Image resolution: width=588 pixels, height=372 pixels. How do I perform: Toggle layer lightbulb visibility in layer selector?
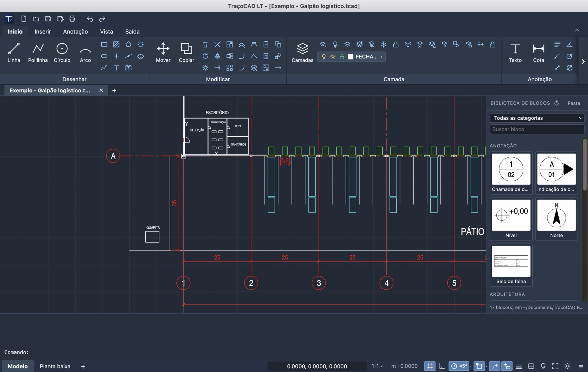click(x=324, y=57)
